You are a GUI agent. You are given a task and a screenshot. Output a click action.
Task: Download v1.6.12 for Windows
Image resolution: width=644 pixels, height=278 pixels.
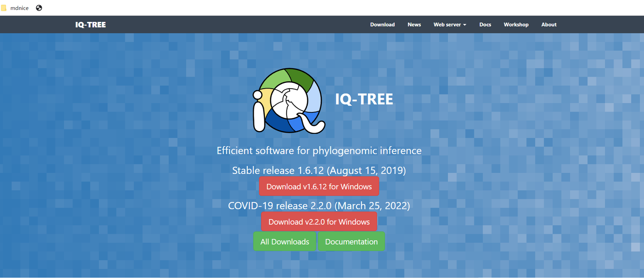319,186
